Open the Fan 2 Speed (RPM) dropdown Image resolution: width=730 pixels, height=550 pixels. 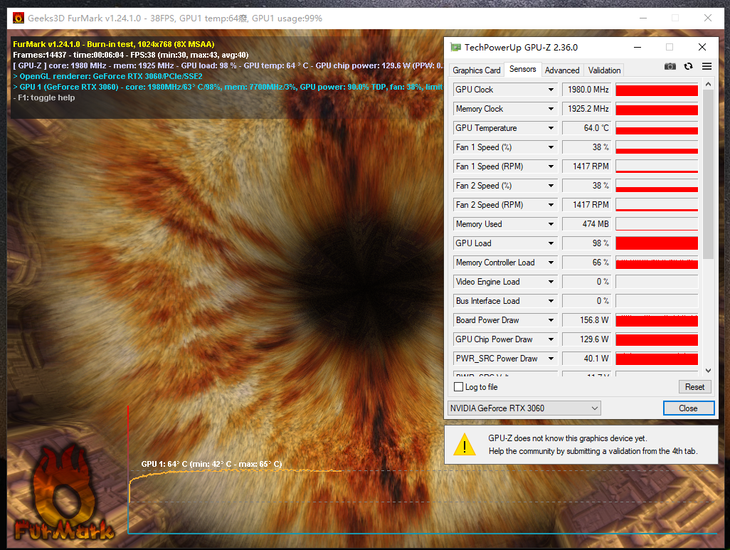coord(551,205)
